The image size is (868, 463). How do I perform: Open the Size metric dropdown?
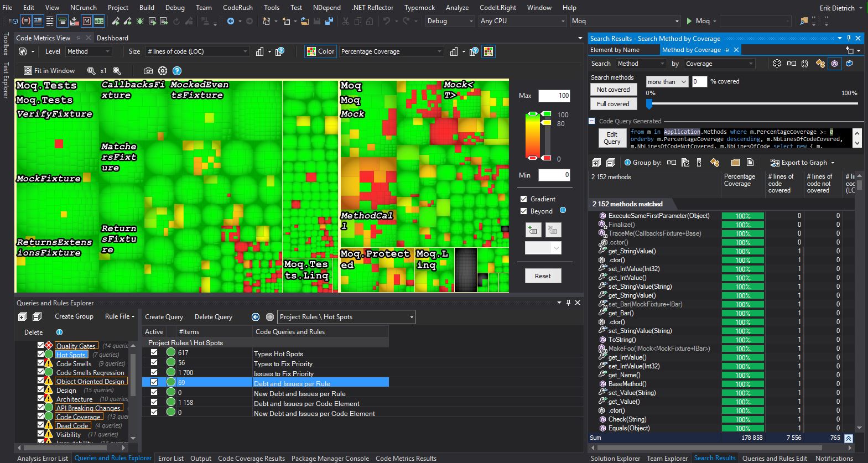(245, 51)
